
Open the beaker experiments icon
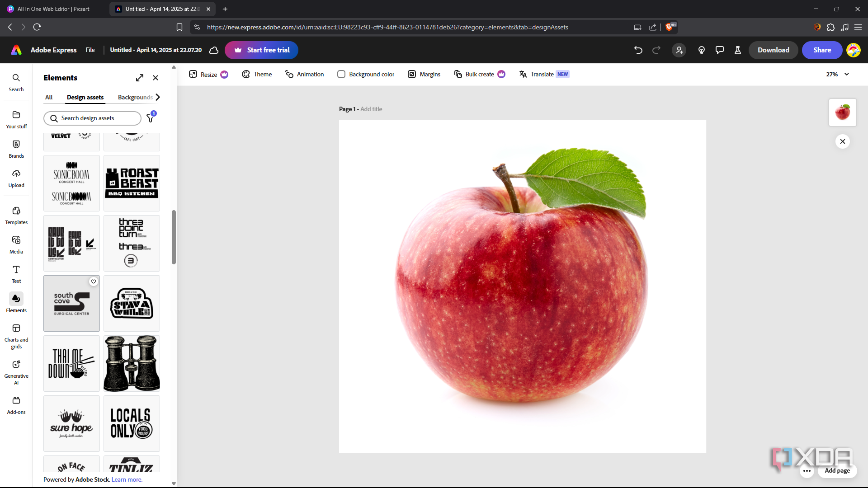tap(738, 50)
